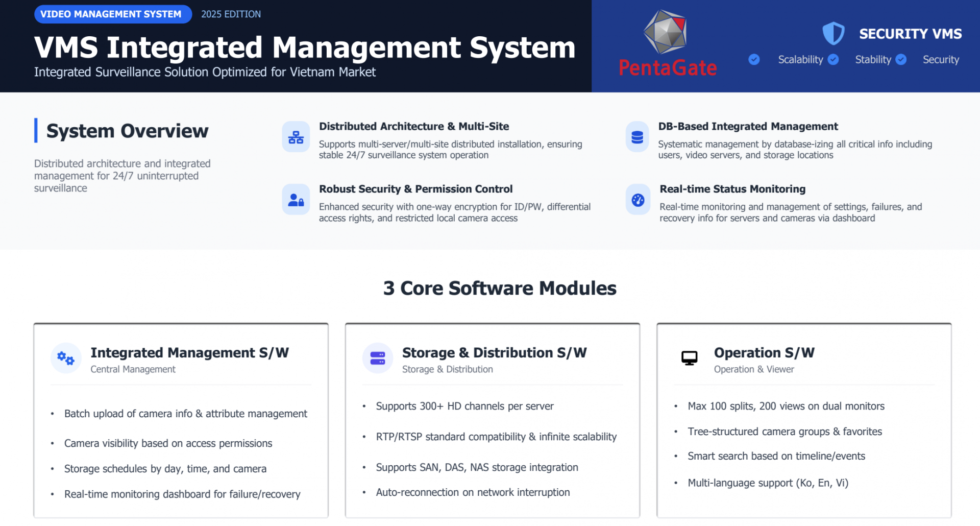Viewport: 980px width, 526px height.
Task: Click the 2025 EDITION label
Action: click(231, 14)
